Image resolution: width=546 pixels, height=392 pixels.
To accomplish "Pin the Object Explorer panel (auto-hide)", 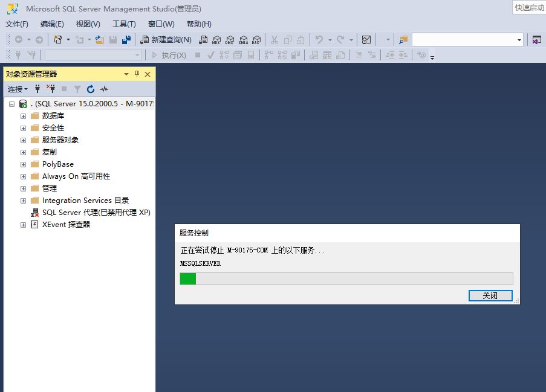I will pos(137,74).
